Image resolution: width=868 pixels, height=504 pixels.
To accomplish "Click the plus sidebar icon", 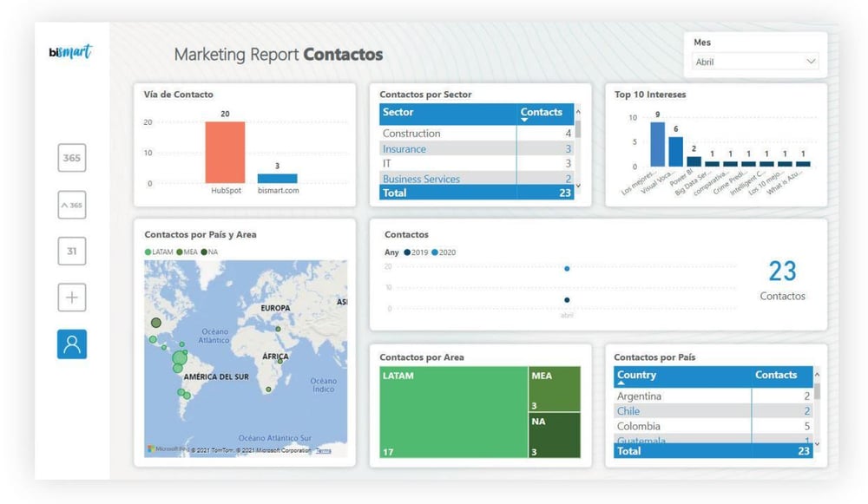I will click(x=72, y=298).
